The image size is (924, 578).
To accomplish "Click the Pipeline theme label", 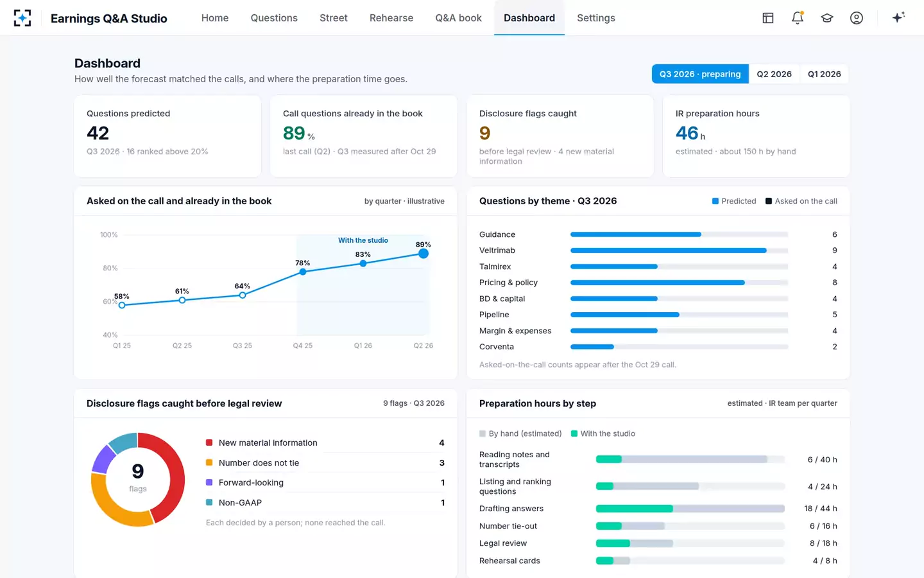I will (494, 315).
